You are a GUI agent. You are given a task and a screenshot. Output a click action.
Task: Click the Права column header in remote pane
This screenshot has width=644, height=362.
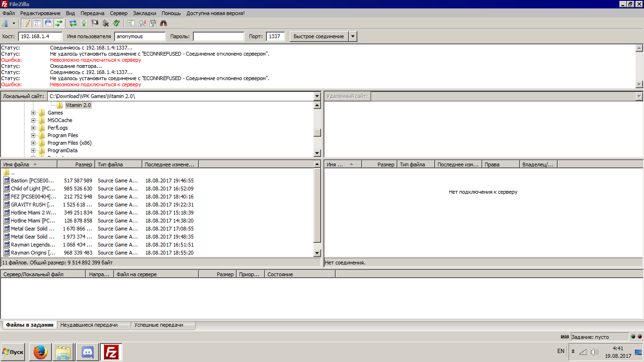pyautogui.click(x=501, y=165)
